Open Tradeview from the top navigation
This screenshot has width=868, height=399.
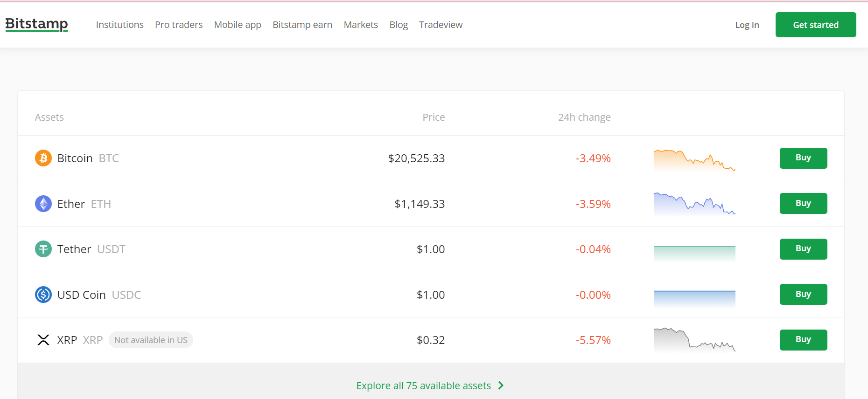(x=441, y=25)
